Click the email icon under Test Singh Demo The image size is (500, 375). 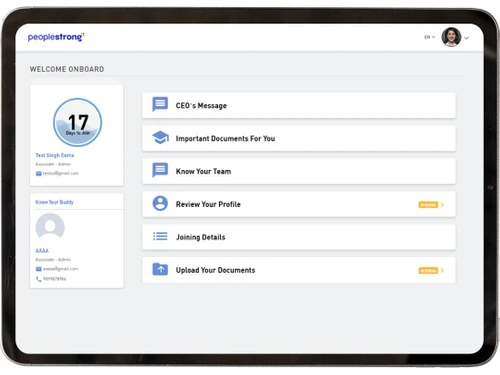(x=39, y=173)
